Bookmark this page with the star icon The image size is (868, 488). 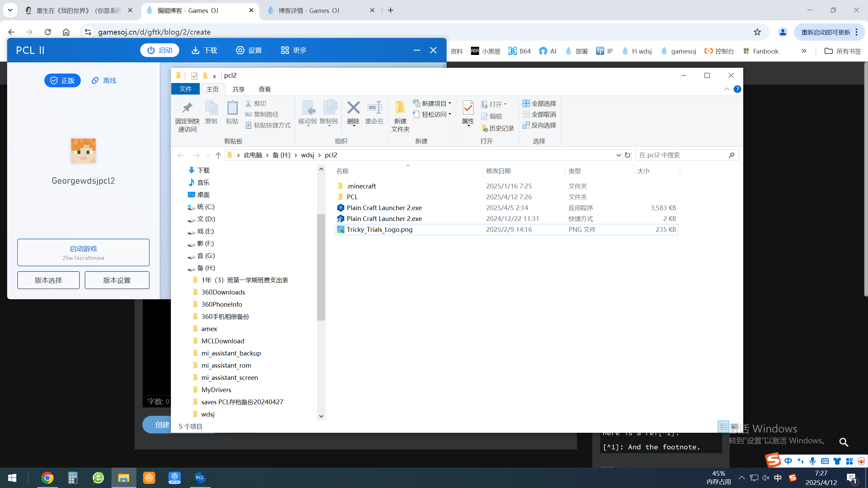coord(757,32)
